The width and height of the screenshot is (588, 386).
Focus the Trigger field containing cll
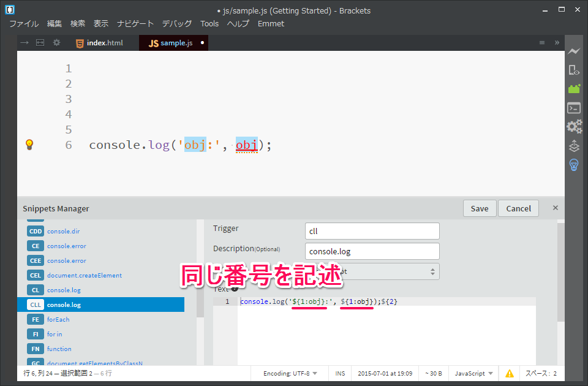[x=372, y=231]
